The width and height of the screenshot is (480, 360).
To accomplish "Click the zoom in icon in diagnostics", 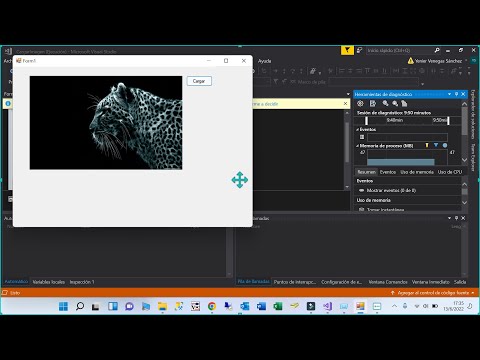I will pos(385,104).
